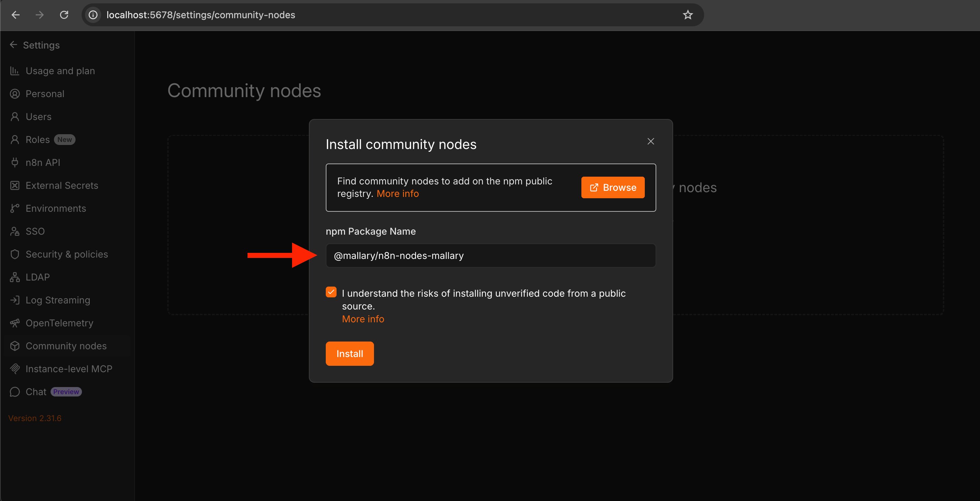The height and width of the screenshot is (501, 980).
Task: Click the address bar URL
Action: [201, 15]
